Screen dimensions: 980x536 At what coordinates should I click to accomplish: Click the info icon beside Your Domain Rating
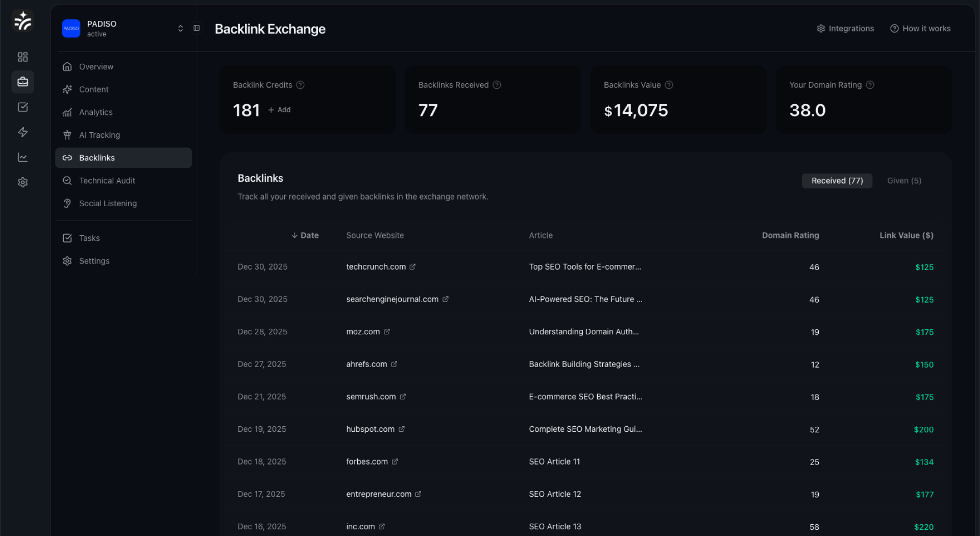(x=870, y=85)
